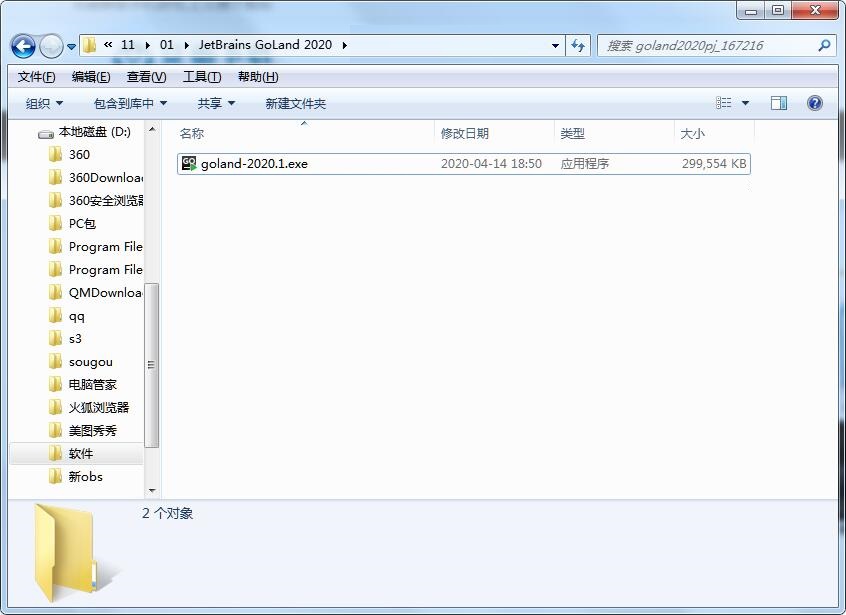This screenshot has height=615, width=846.
Task: Select the goland-2020.1.exe file
Action: coord(464,163)
